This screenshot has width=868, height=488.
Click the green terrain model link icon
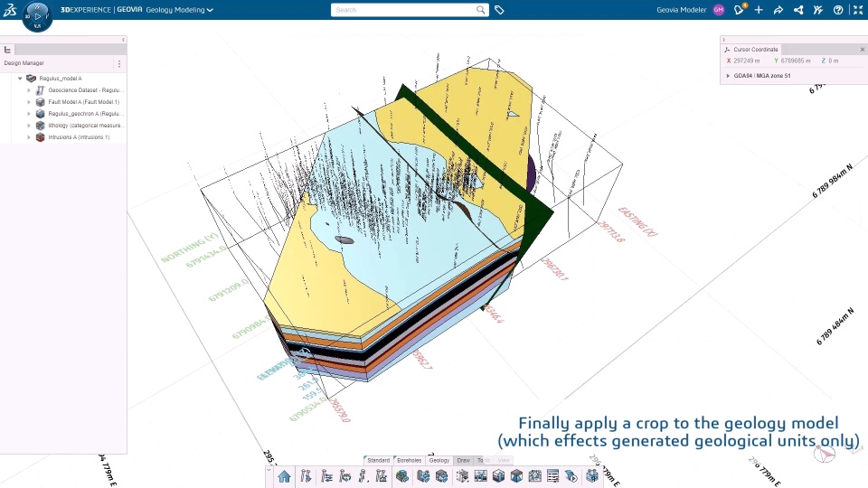coord(402,476)
